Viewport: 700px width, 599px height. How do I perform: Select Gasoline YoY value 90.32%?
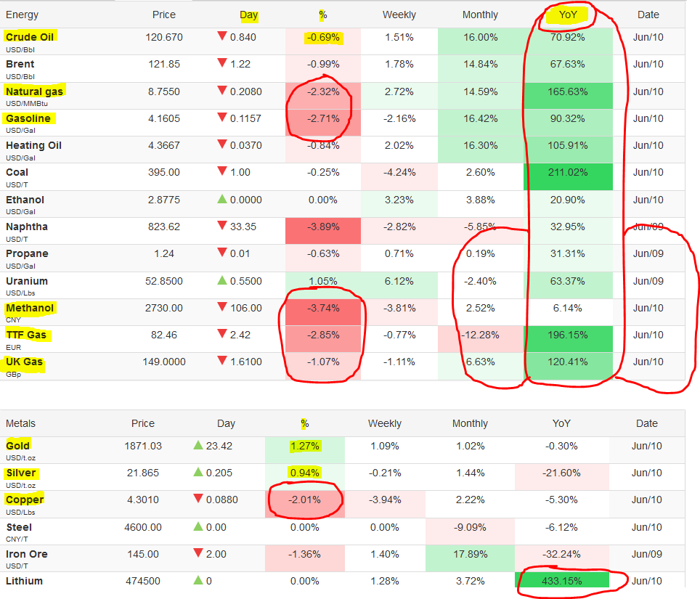click(x=568, y=118)
